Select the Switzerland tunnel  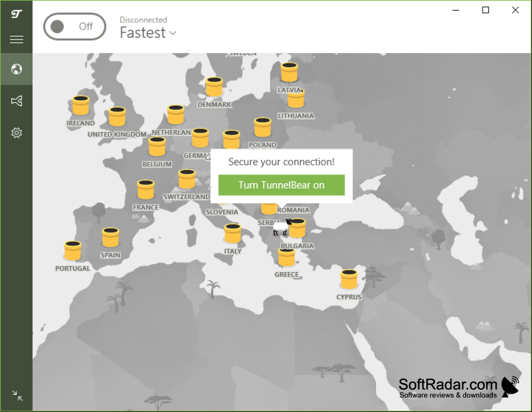[187, 179]
